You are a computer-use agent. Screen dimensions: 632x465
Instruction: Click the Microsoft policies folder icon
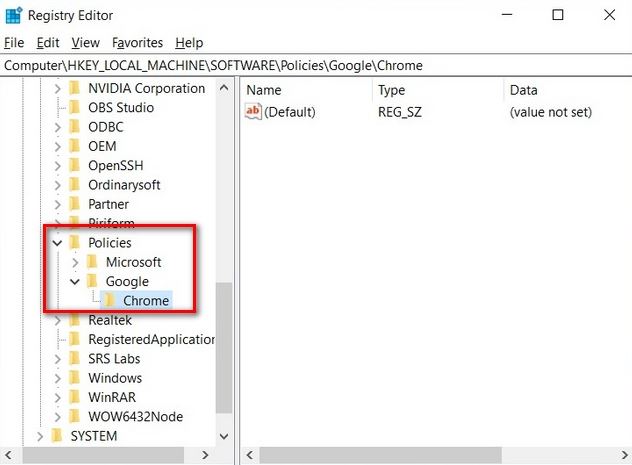pos(92,262)
